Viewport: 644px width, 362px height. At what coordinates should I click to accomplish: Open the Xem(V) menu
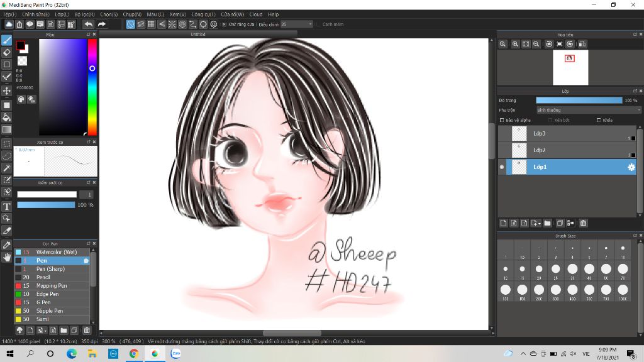point(178,14)
